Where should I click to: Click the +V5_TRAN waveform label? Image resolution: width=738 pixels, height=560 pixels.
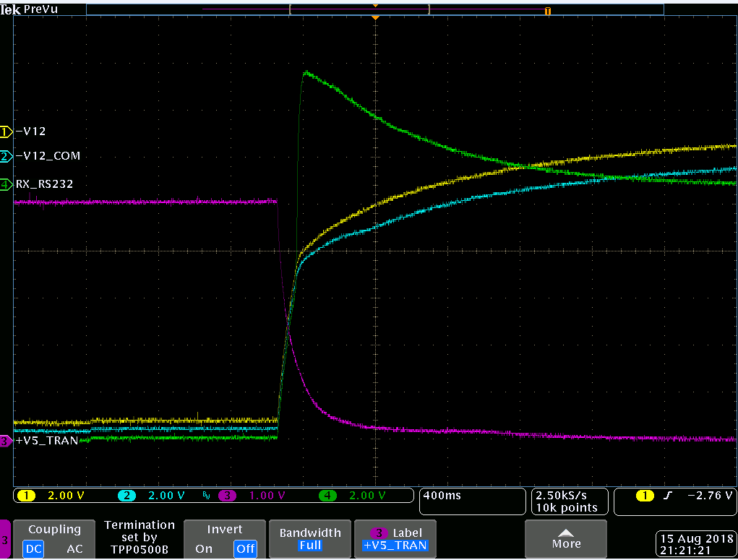(x=47, y=441)
